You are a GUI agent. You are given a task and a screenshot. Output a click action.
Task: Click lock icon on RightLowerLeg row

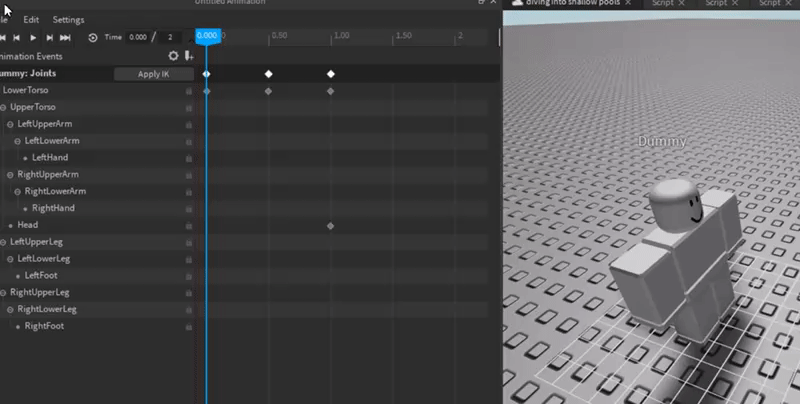click(x=189, y=310)
